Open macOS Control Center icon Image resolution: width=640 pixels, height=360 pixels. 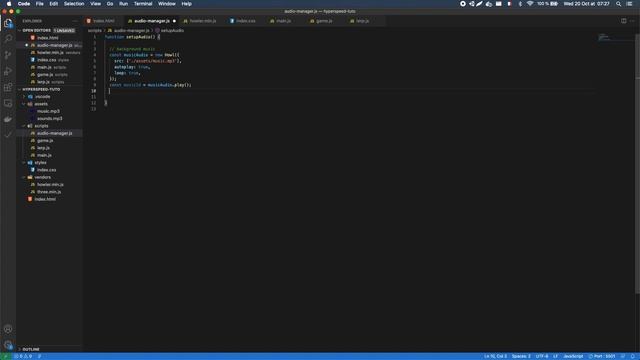tap(629, 4)
